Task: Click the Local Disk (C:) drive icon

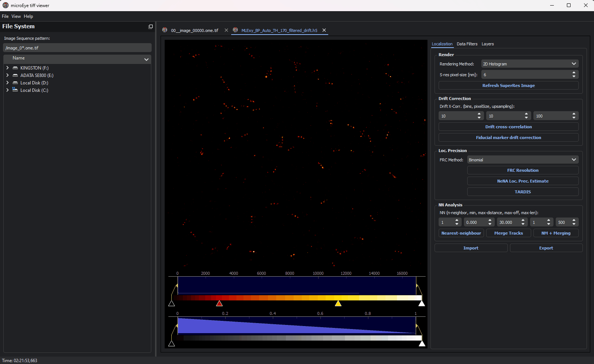Action: tap(15, 90)
